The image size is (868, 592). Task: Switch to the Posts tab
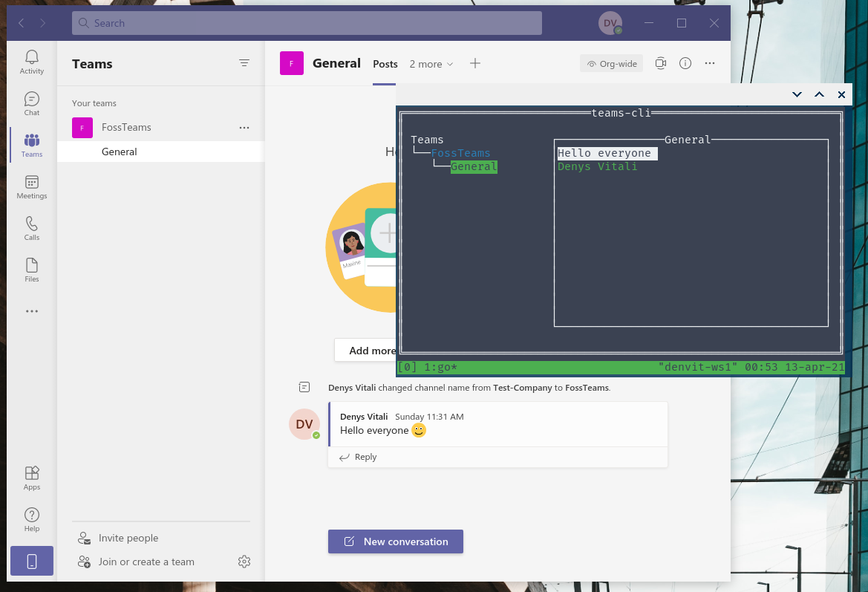point(385,64)
